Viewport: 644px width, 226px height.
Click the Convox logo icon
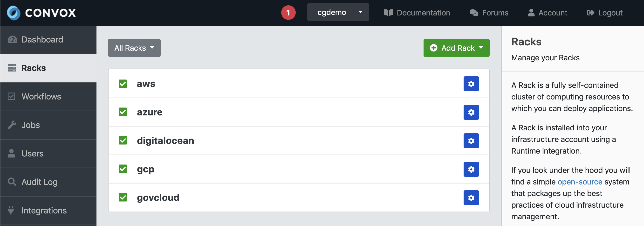click(x=14, y=13)
